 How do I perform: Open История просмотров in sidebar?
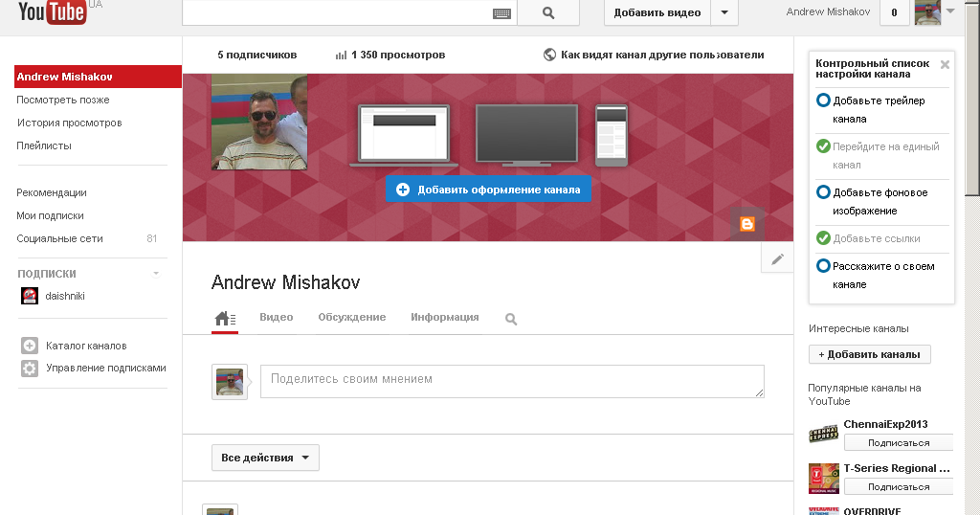pos(69,123)
